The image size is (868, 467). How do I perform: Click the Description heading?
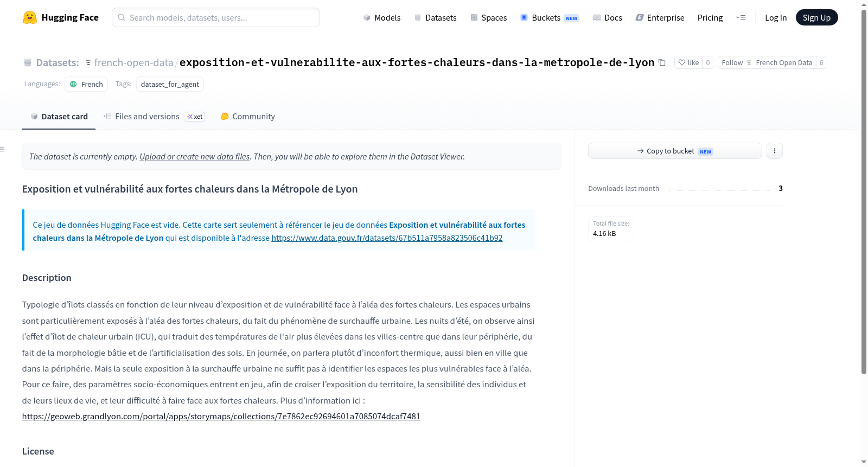[47, 278]
